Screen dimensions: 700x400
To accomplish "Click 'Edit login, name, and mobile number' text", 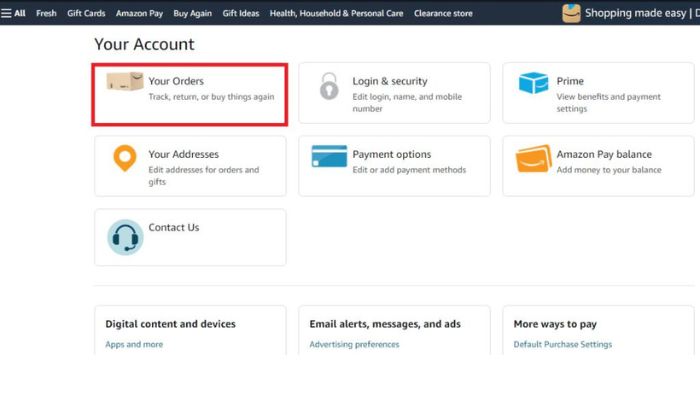I will [407, 103].
